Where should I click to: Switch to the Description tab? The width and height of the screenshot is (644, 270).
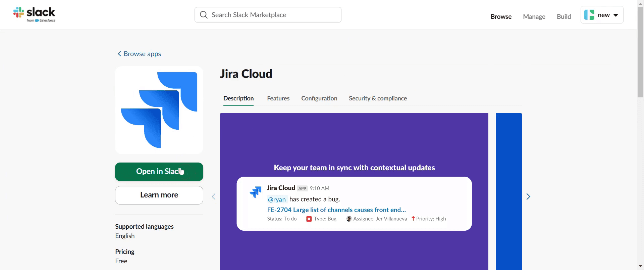[238, 98]
